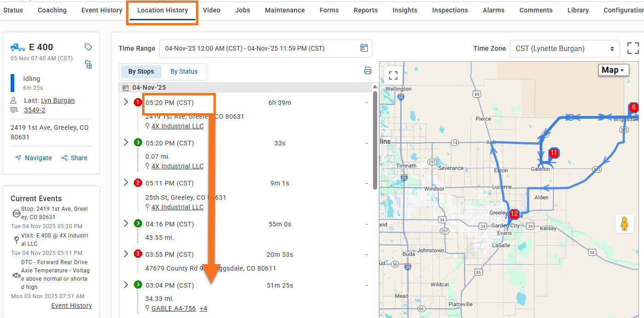Open the Configuration tab
The width and height of the screenshot is (644, 318).
[623, 10]
